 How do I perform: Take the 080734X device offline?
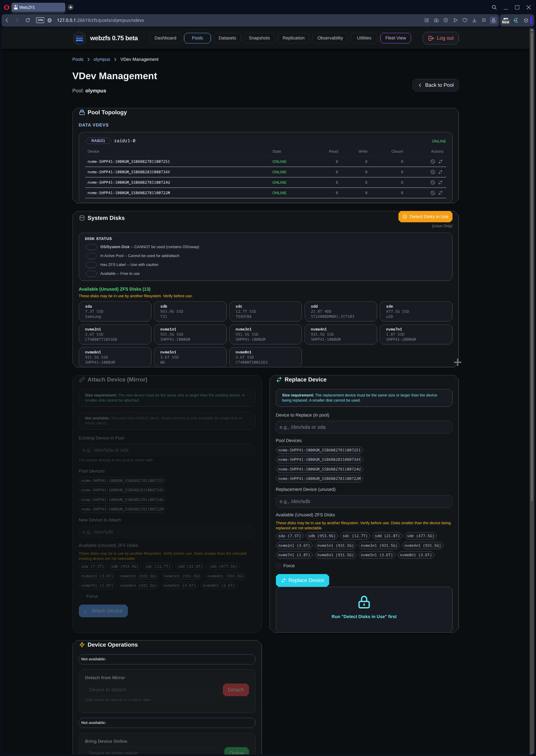tap(432, 172)
